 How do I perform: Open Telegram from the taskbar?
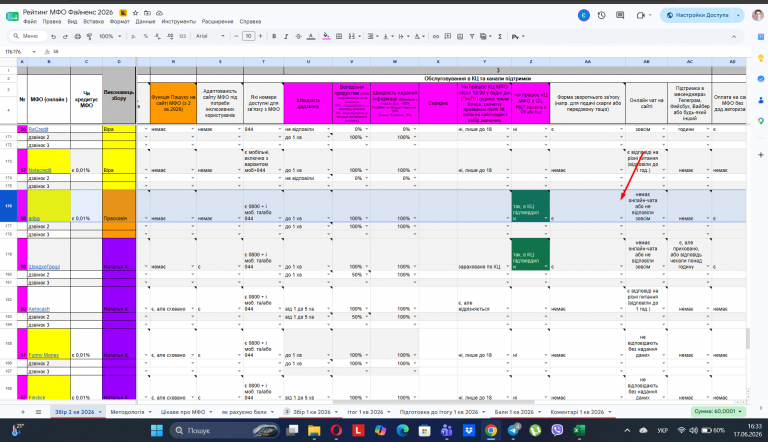[513, 430]
